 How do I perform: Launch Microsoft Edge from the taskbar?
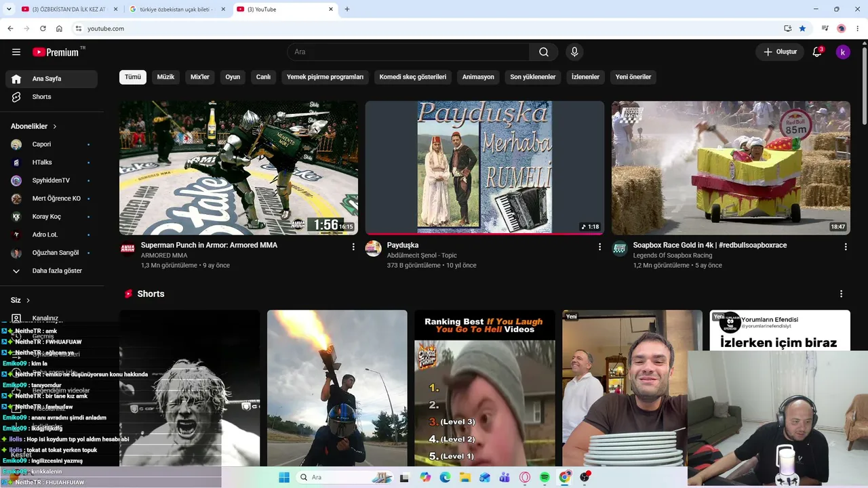445,477
